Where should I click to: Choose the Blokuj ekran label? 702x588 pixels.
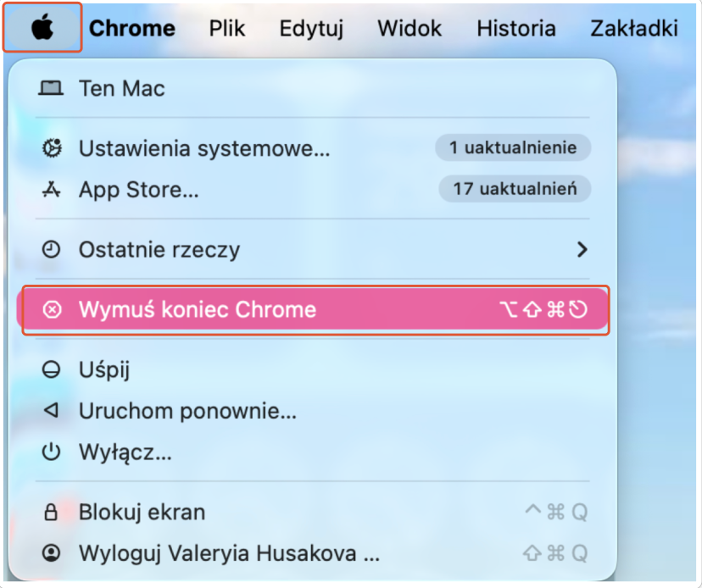[142, 512]
